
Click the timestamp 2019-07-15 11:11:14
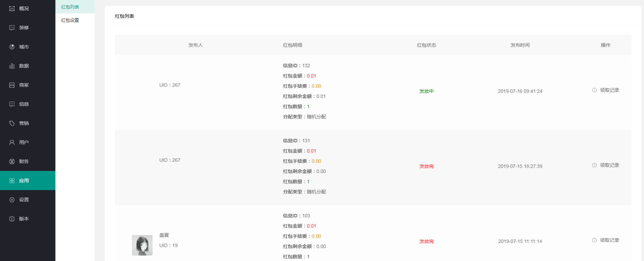coord(520,241)
